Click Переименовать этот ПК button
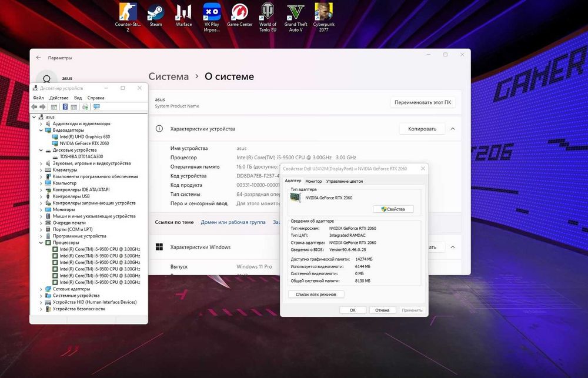 coord(423,102)
